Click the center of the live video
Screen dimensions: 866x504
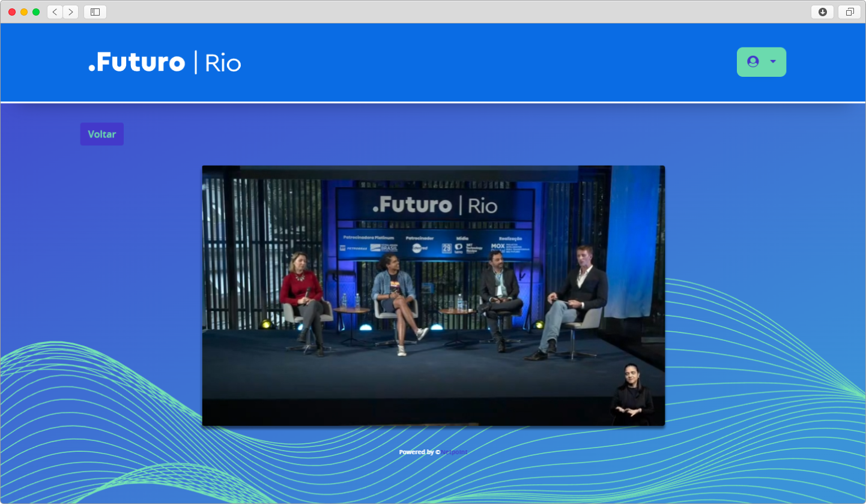[x=433, y=296]
